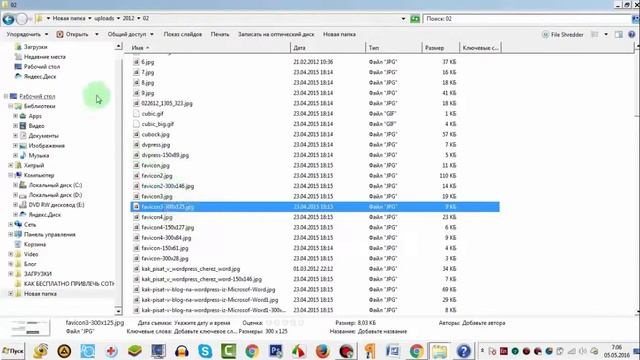This screenshot has width=640, height=360.
Task: Collapse the Компьютер tree node
Action: pos(11,175)
